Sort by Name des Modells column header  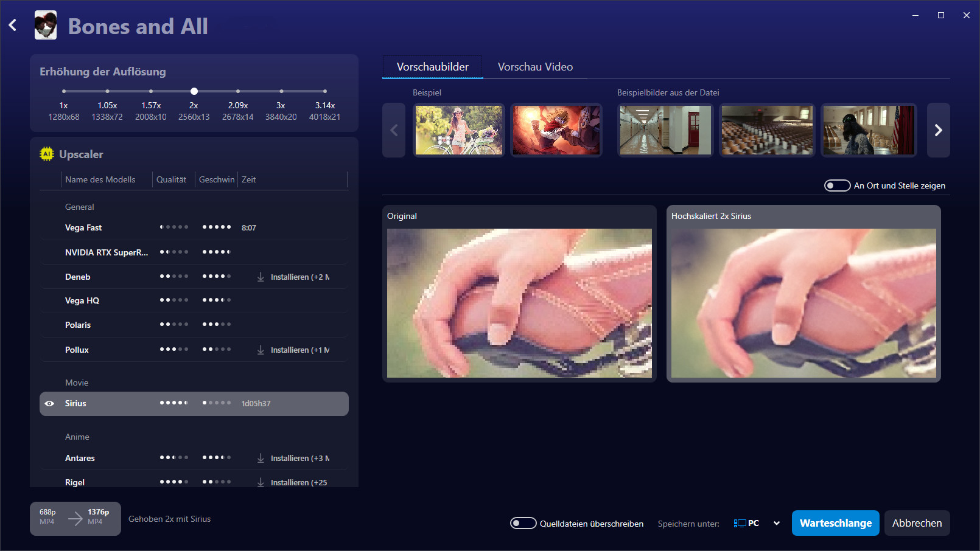pyautogui.click(x=100, y=179)
